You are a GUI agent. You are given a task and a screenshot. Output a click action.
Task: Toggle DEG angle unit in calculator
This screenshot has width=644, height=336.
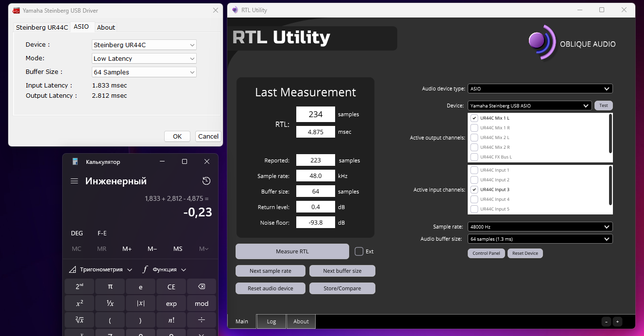(77, 233)
